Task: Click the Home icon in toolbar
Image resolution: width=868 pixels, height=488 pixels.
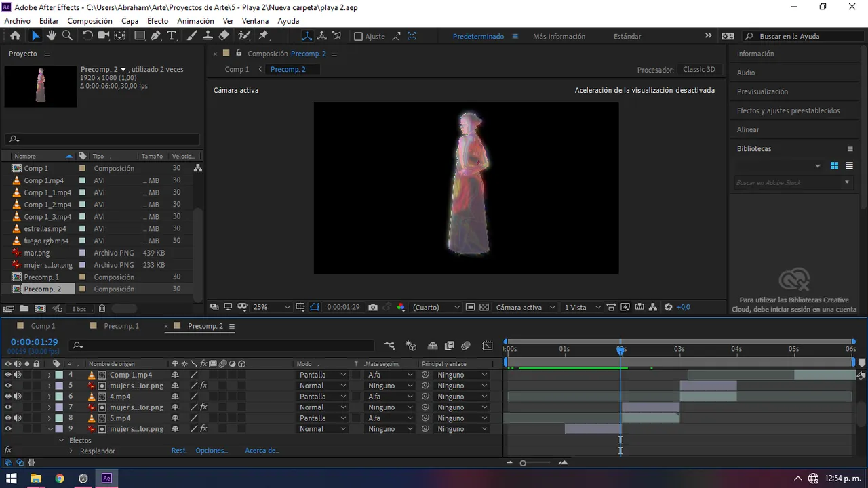Action: click(15, 36)
